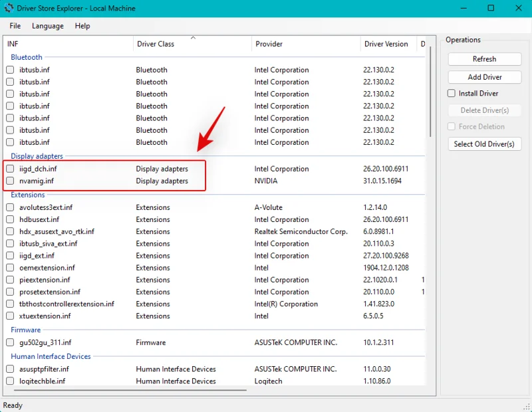Open the Help menu
The image size is (532, 412).
(x=82, y=26)
